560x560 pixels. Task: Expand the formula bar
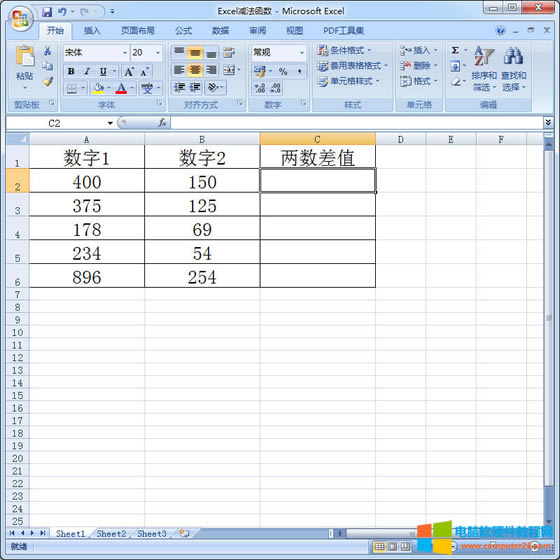[x=548, y=122]
